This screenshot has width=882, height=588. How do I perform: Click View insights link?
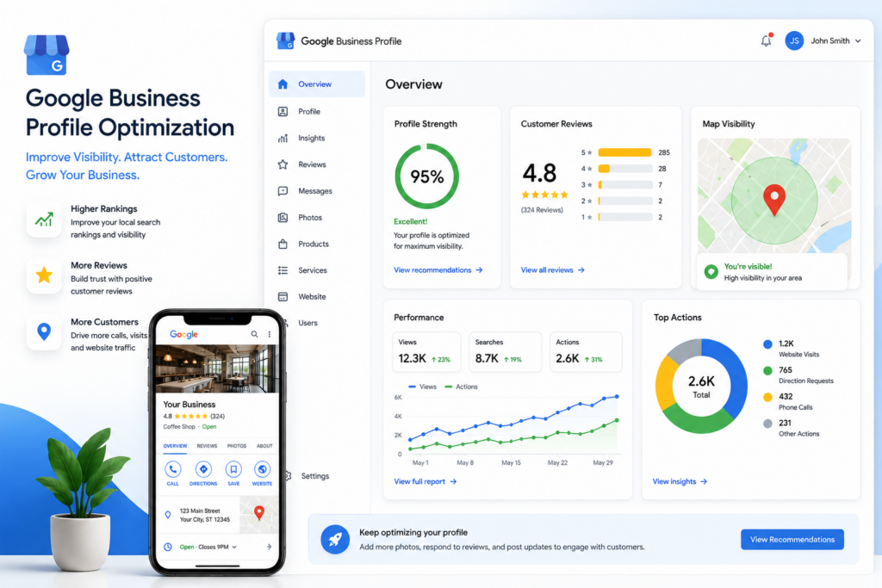(680, 481)
